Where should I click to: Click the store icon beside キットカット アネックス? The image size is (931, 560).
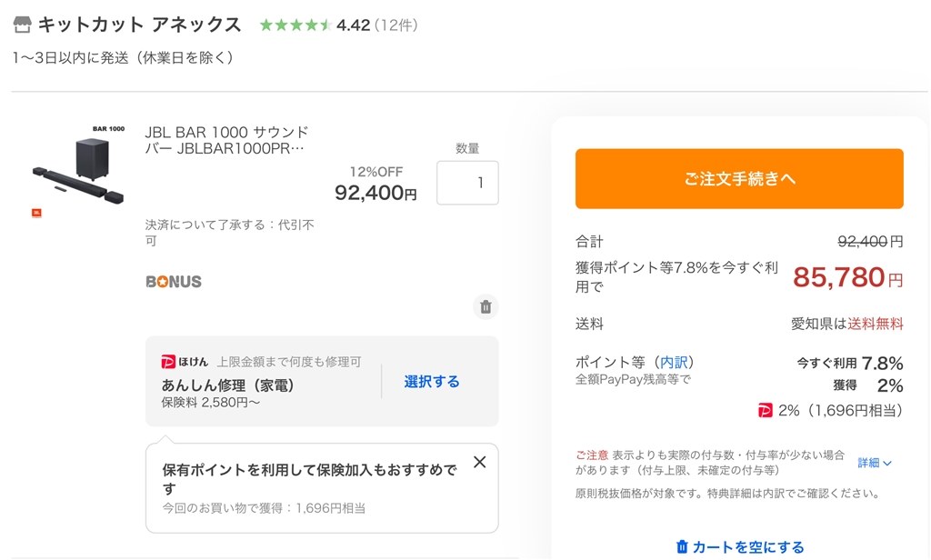(x=22, y=25)
